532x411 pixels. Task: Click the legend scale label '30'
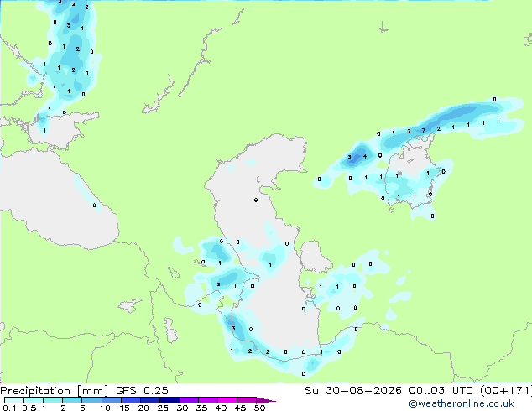(x=182, y=408)
